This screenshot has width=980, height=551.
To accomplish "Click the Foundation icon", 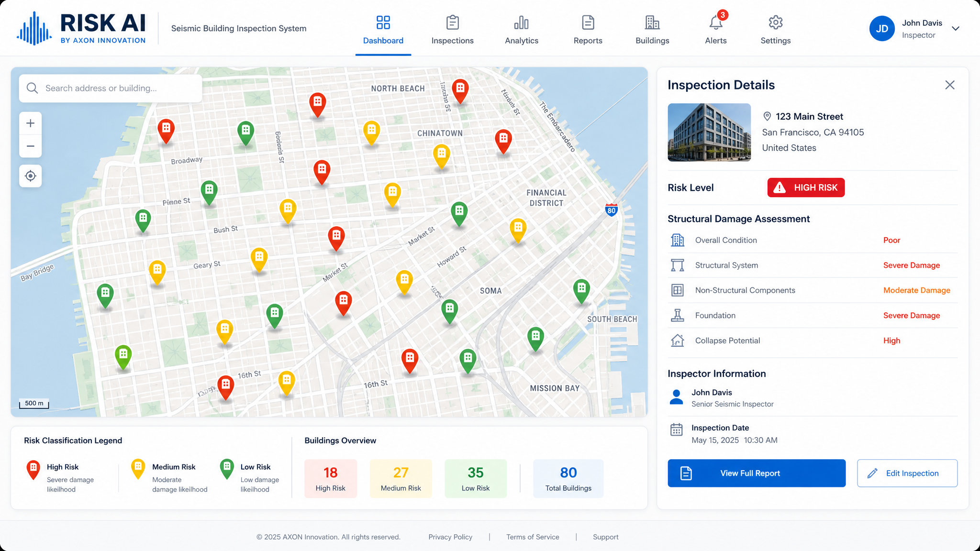I will pos(677,315).
